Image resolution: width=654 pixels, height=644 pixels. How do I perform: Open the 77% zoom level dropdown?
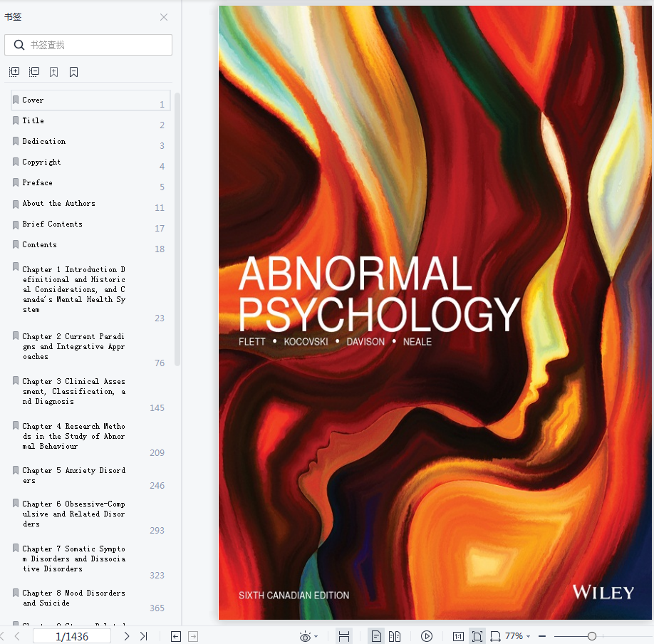518,636
